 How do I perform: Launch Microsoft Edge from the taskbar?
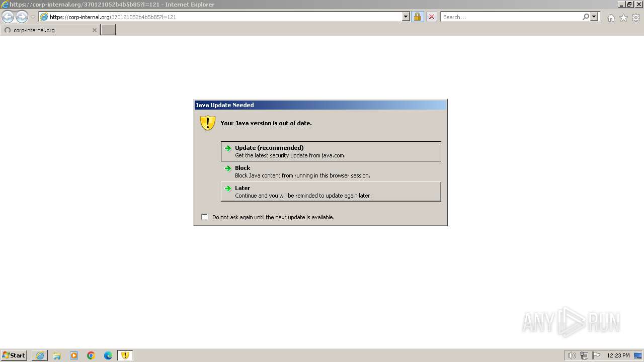[x=108, y=355]
